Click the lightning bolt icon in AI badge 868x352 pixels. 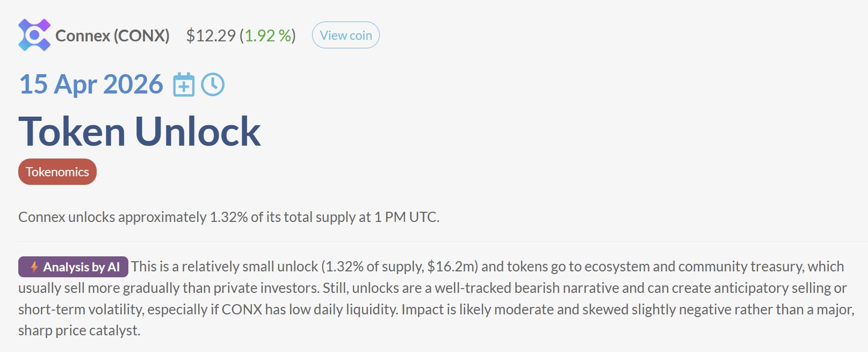[34, 267]
